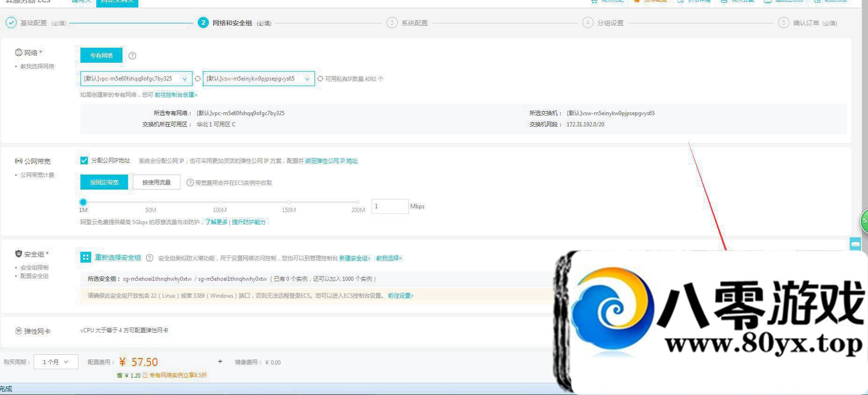Click the green floating badge at right edge
The height and width of the screenshot is (395, 868).
[x=864, y=221]
